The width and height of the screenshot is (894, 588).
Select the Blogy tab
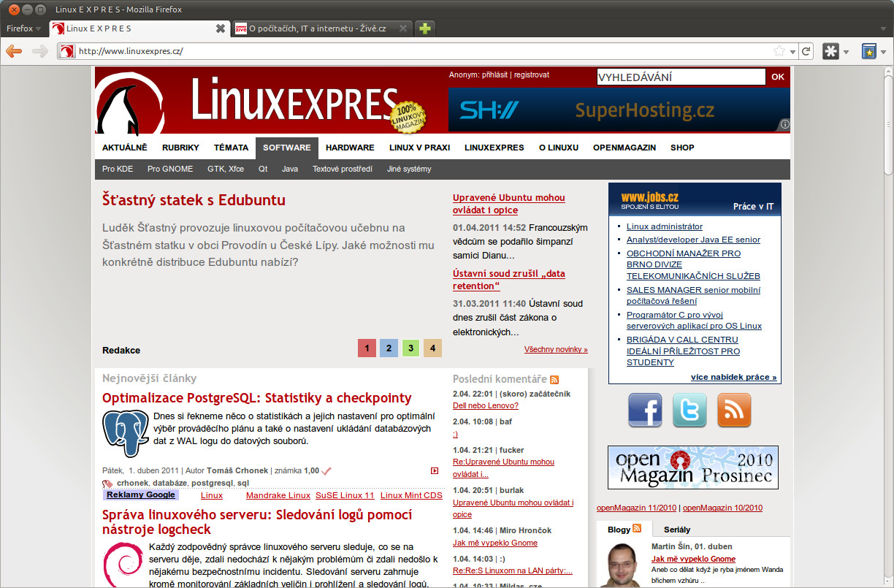coord(624,530)
